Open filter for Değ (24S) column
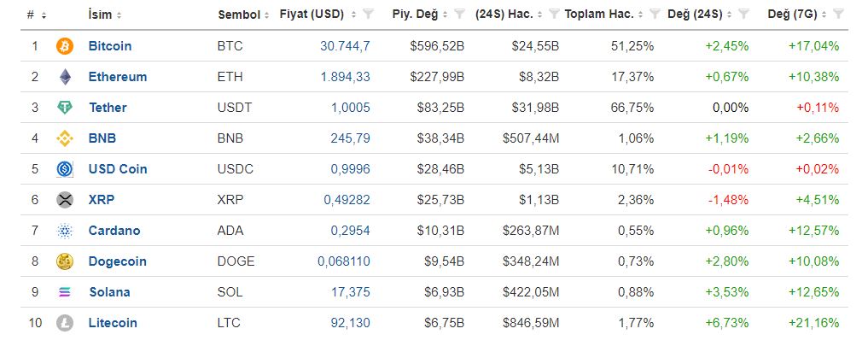The image size is (868, 352). 743,15
